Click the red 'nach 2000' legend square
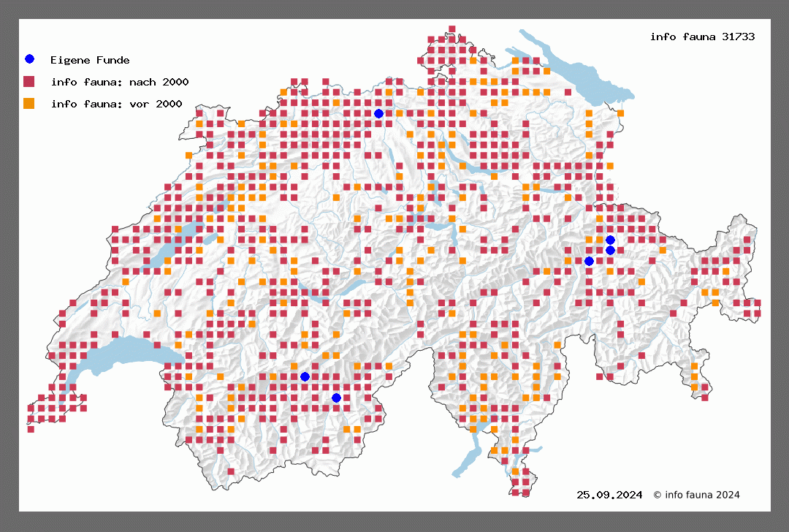Screen dimensions: 789x532 [29, 81]
